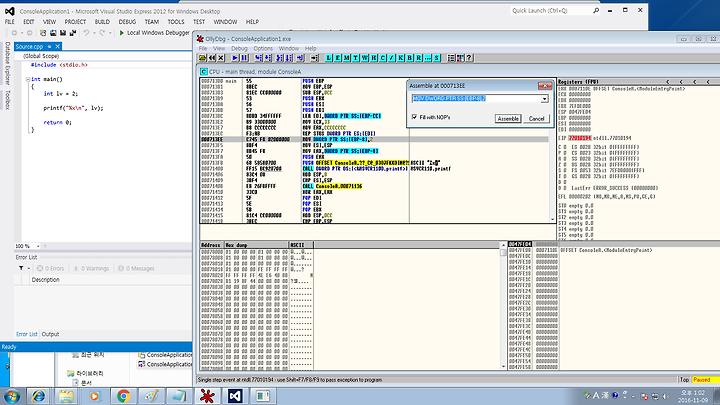Show Executable modules window (E)

(338, 58)
